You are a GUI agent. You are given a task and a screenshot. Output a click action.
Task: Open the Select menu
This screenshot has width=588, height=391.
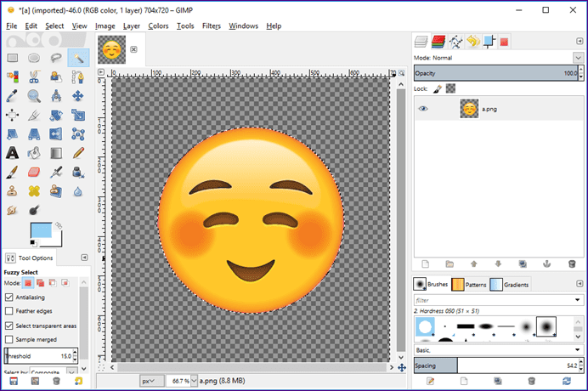click(54, 25)
